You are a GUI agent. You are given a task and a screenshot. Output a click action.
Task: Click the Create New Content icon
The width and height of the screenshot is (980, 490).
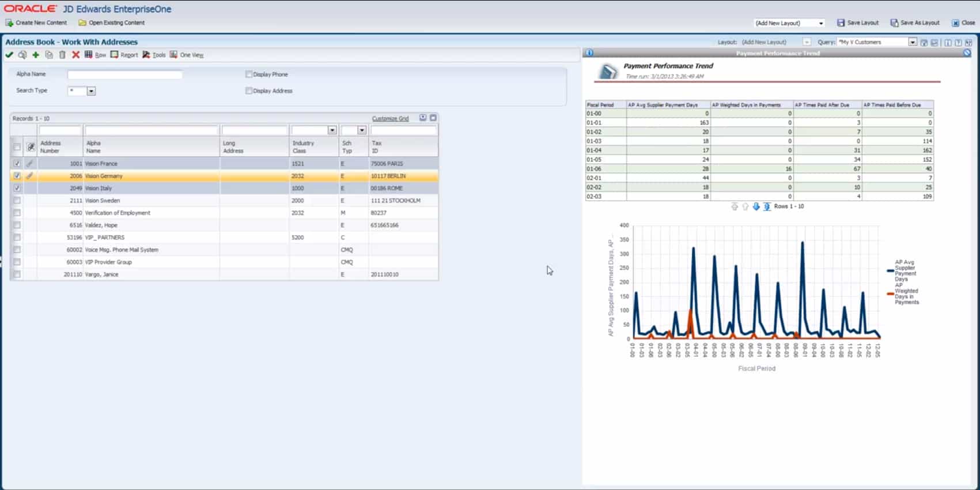tap(9, 23)
